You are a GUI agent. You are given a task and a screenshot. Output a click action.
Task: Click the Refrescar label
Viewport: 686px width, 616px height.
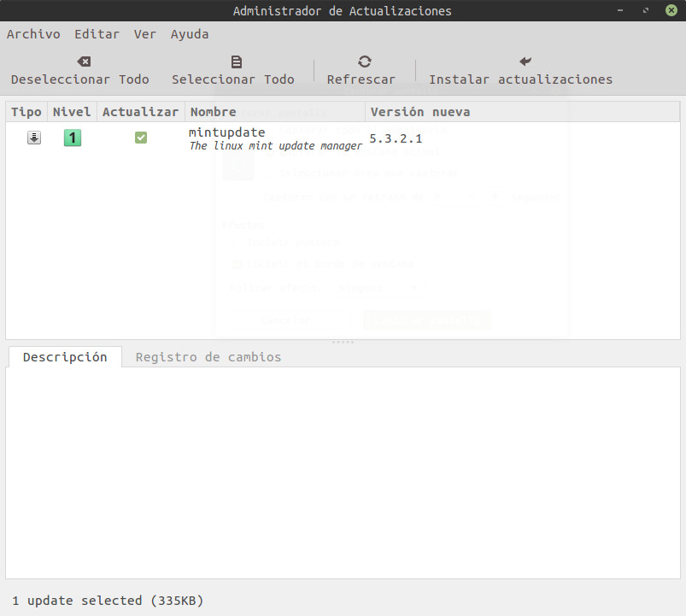point(361,79)
